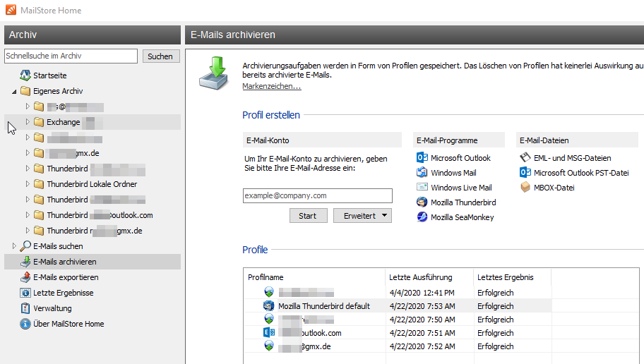Click the Verwaltung clipboard icon

[25, 308]
